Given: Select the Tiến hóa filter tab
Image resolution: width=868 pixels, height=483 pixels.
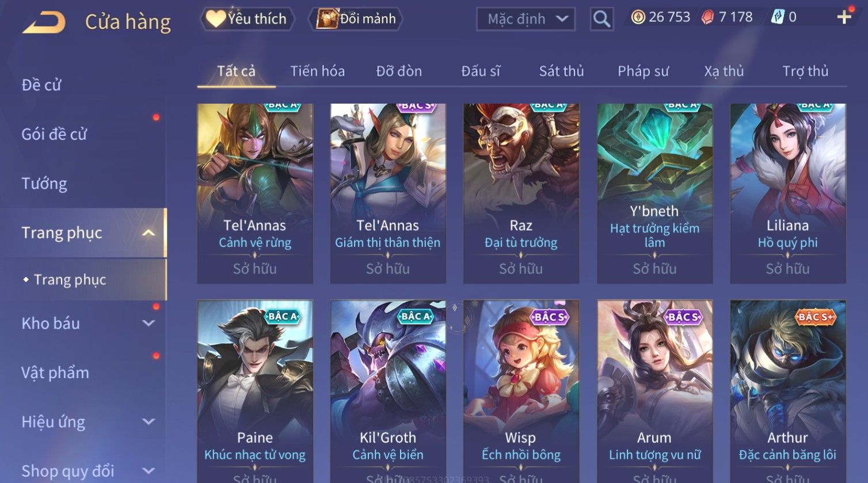Looking at the screenshot, I should click(x=317, y=71).
